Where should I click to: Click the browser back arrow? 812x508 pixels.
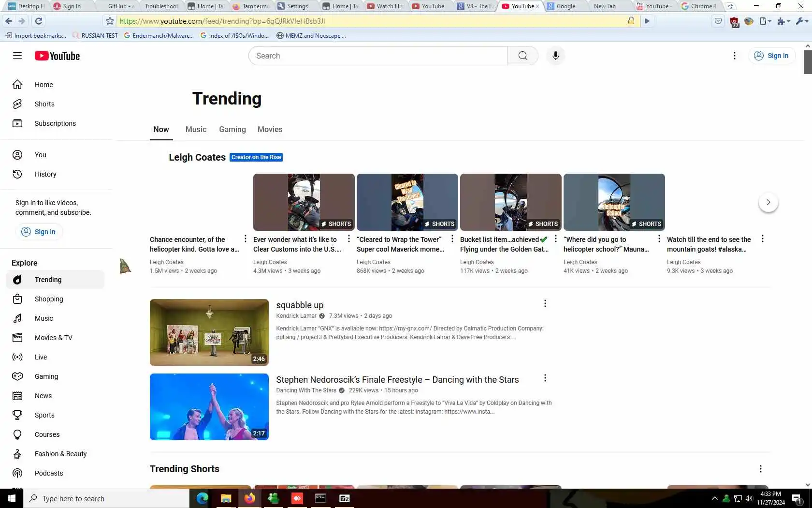(8, 21)
